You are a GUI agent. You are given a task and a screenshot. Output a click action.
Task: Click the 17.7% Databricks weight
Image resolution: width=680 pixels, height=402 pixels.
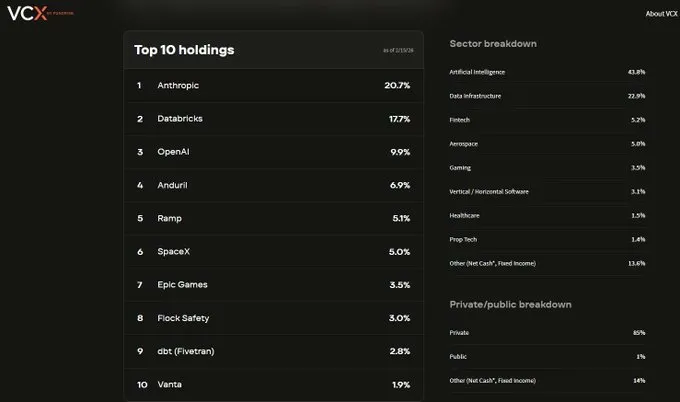point(399,119)
